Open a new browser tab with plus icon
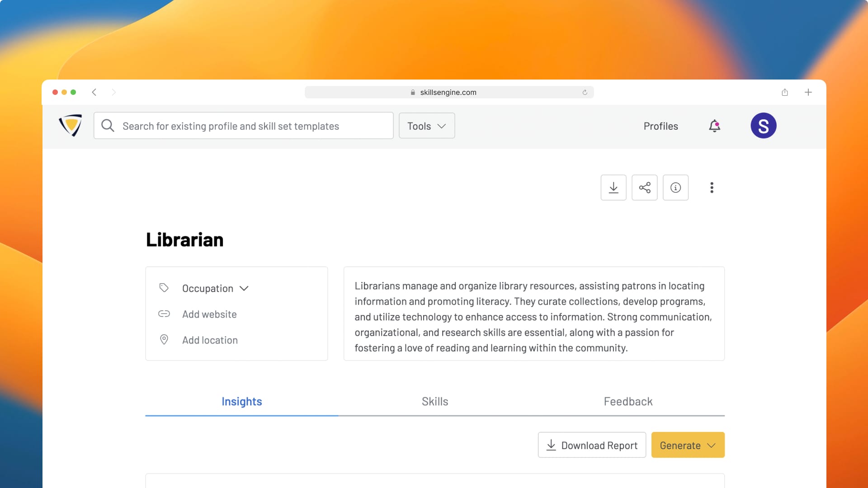Viewport: 868px width, 488px height. pos(808,92)
